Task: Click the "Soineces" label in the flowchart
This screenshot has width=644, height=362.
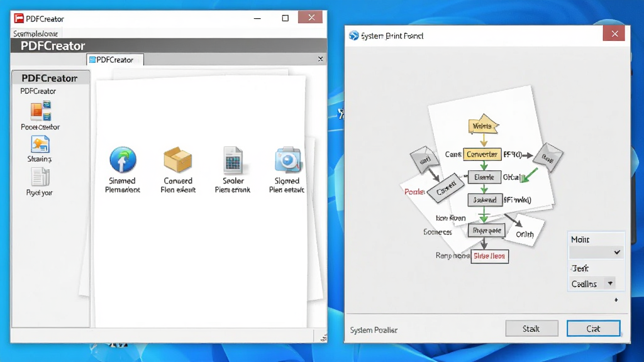Action: pyautogui.click(x=438, y=232)
